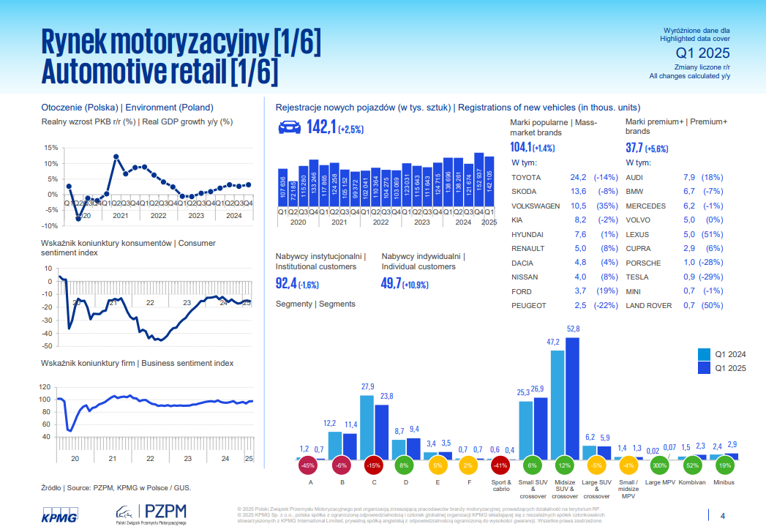Click the 52% Kombivan badge

pyautogui.click(x=692, y=465)
